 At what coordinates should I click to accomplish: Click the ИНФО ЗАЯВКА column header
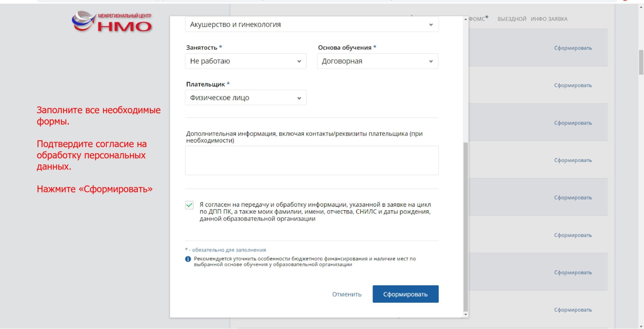coord(549,19)
